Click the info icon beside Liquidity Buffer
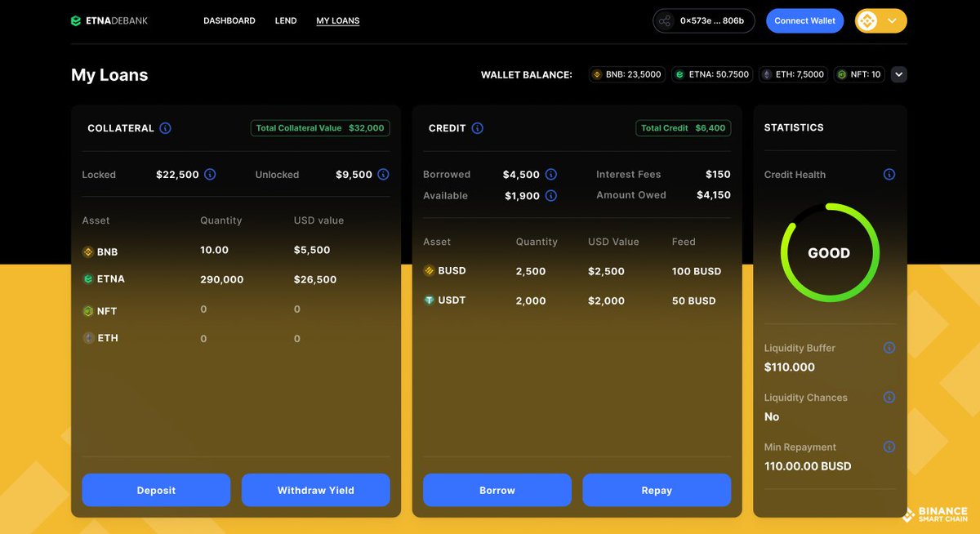 [x=889, y=348]
